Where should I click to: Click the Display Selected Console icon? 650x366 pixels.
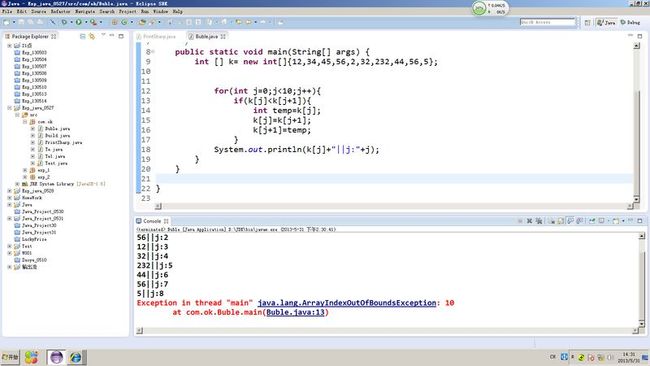[x=601, y=221]
